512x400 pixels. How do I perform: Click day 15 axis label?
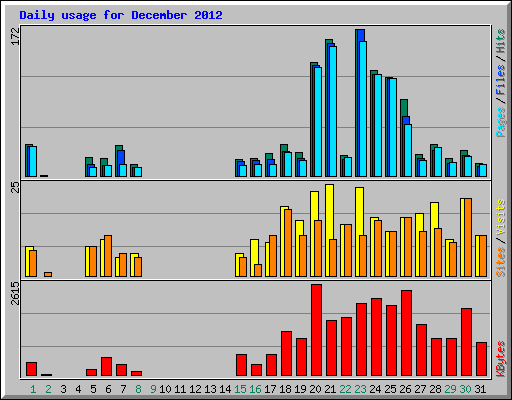pos(240,389)
